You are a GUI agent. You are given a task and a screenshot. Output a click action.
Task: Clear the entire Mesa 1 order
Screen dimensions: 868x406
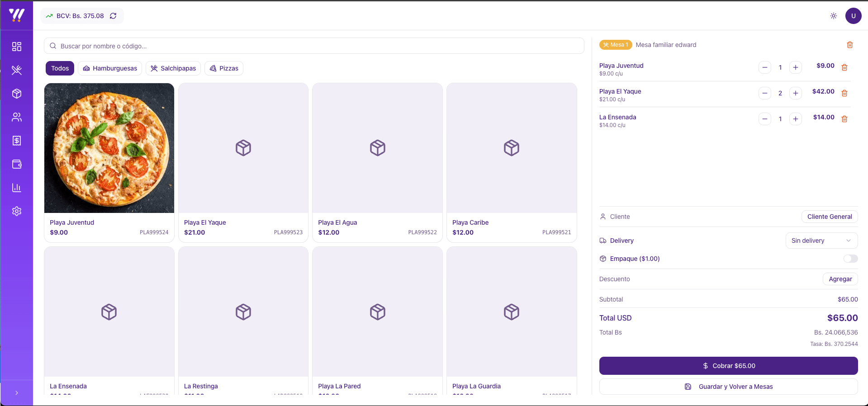849,45
